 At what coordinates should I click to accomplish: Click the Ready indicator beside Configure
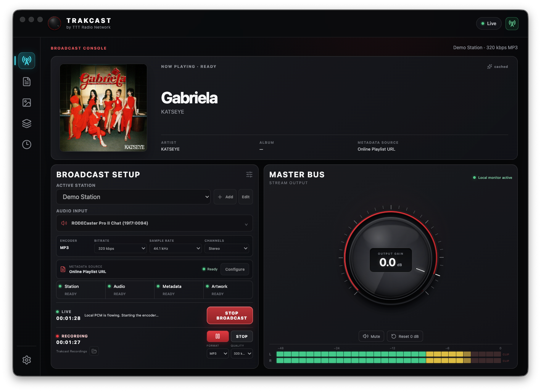[210, 269]
